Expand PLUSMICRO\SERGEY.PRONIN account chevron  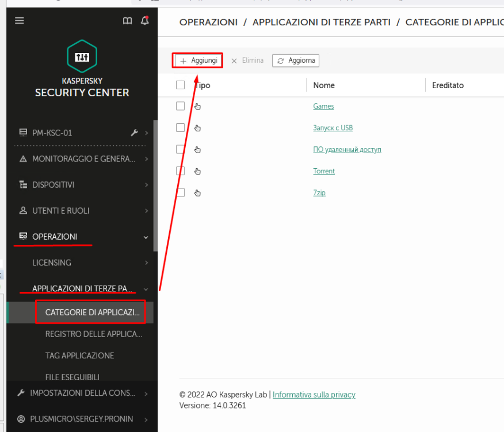tap(146, 419)
